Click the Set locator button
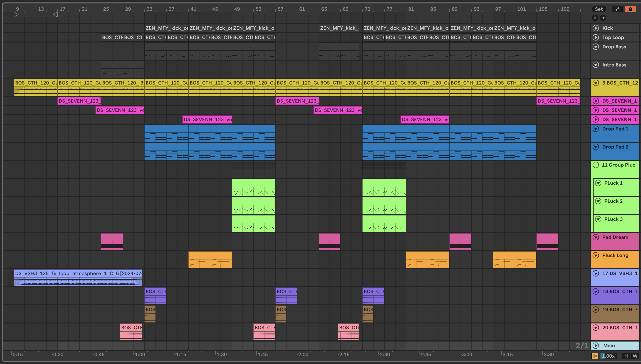 (599, 9)
